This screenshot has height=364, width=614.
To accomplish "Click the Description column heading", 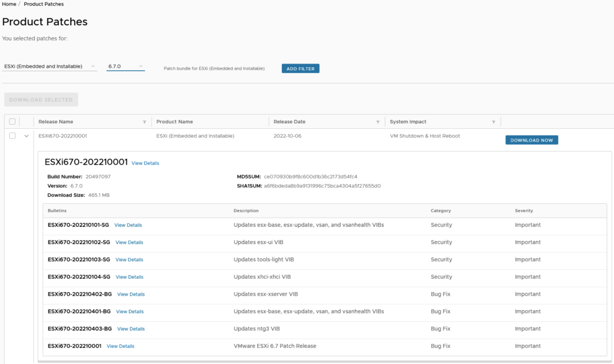I will [246, 211].
